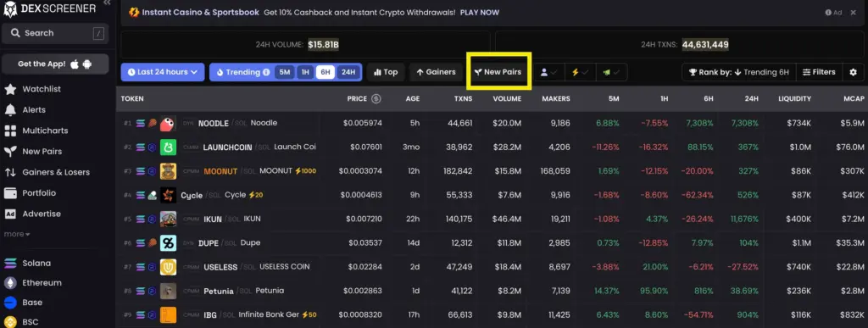The height and width of the screenshot is (328, 868).
Task: Click NOODLE price $0.005974
Action: [363, 124]
